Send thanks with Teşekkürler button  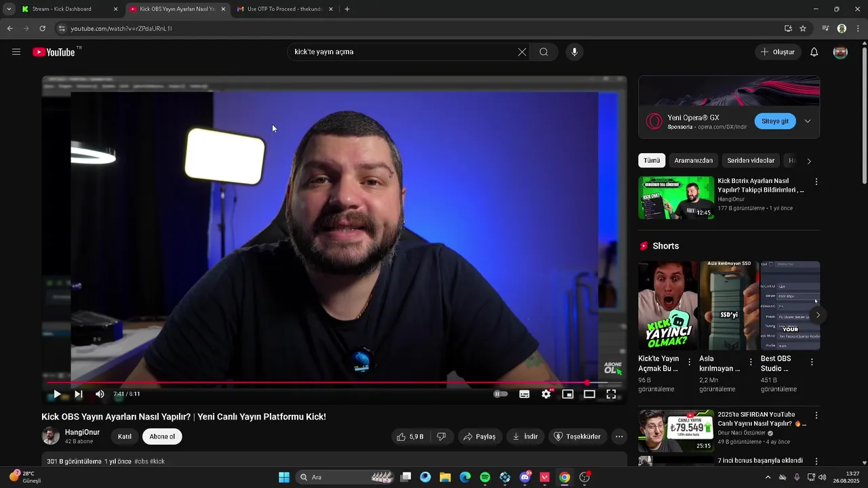(577, 436)
